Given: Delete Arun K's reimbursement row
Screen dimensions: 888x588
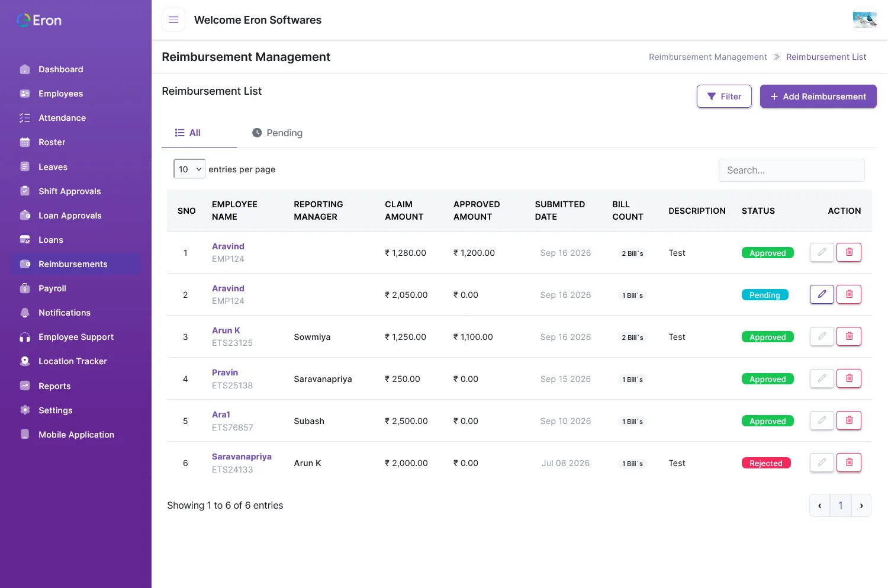Looking at the screenshot, I should tap(849, 336).
